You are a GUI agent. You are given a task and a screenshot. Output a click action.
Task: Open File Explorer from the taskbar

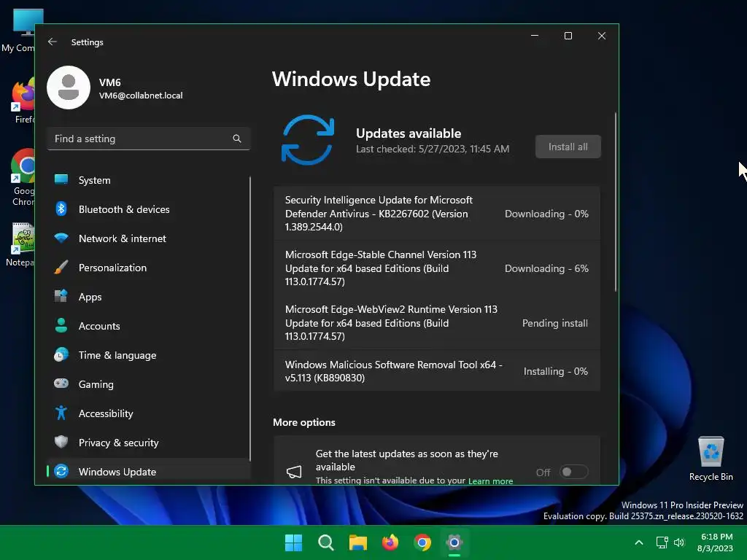[x=357, y=542]
